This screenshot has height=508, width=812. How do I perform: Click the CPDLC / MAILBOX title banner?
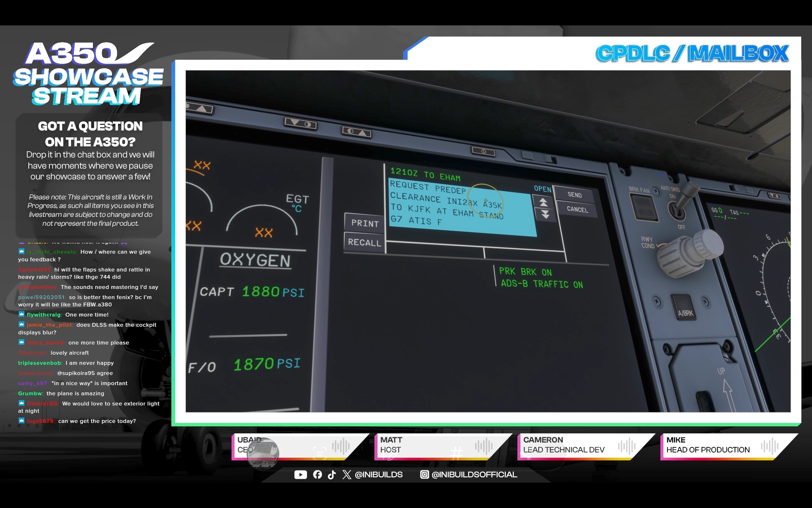click(x=692, y=53)
